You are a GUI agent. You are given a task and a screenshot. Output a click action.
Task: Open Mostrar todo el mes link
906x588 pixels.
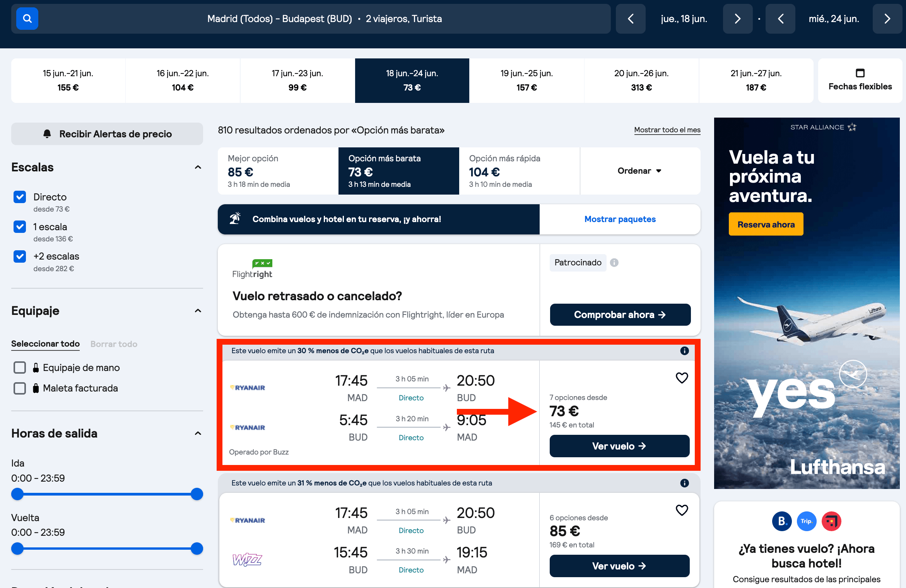(x=667, y=130)
